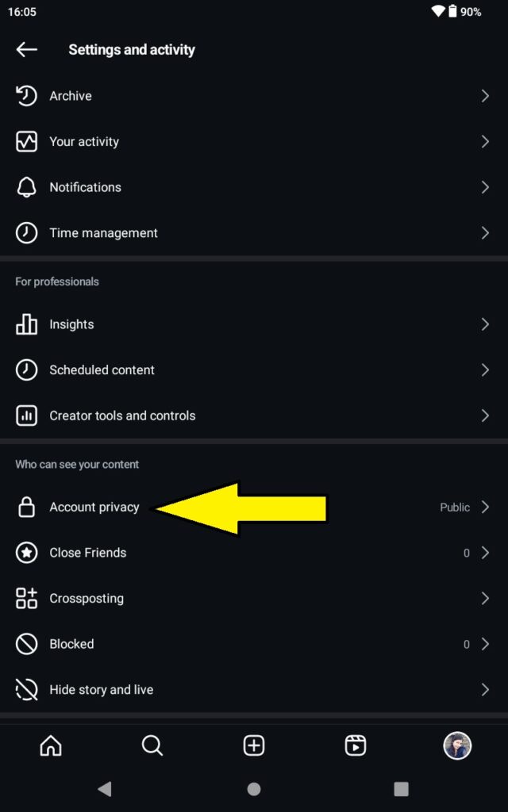Tap the back arrow in the header

pyautogui.click(x=26, y=50)
